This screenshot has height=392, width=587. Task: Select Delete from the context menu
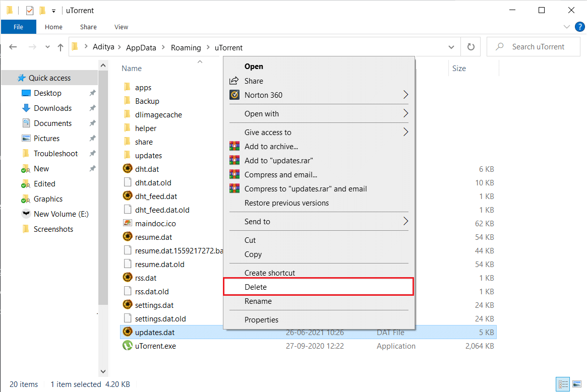[x=256, y=287]
